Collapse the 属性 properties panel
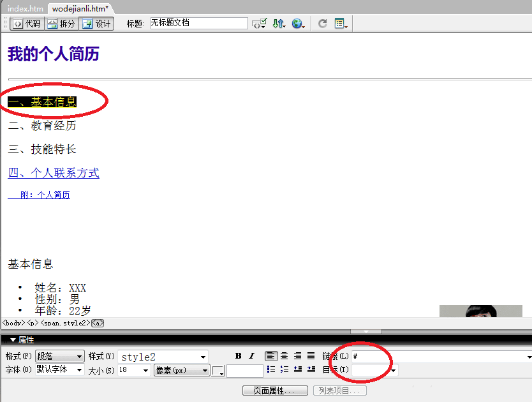Screen dimensions: 532x402 pyautogui.click(x=13, y=340)
